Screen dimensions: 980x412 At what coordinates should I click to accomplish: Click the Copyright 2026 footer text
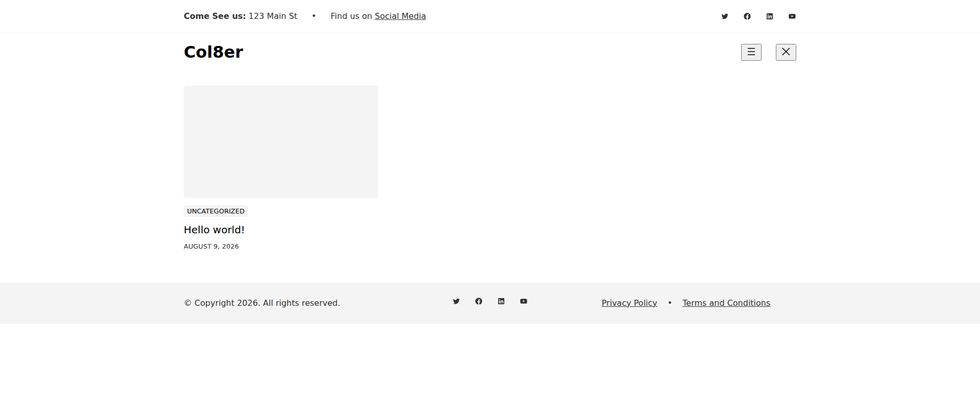262,303
